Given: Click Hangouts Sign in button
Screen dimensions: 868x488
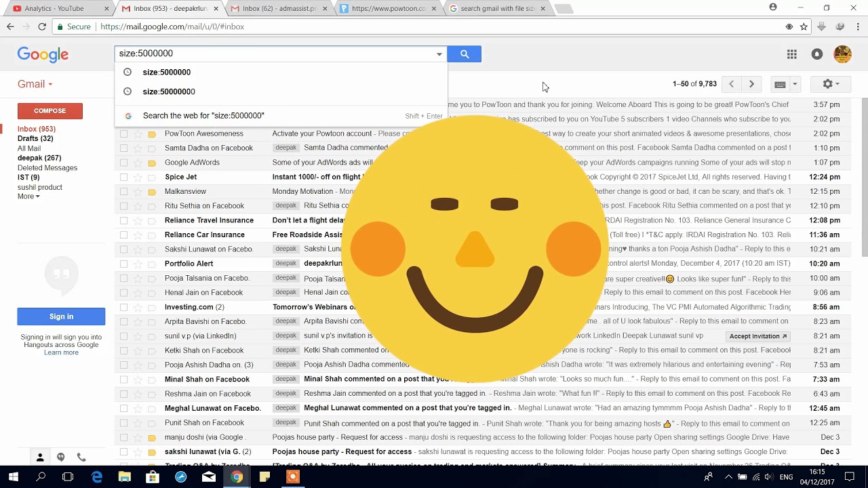Looking at the screenshot, I should click(x=61, y=317).
